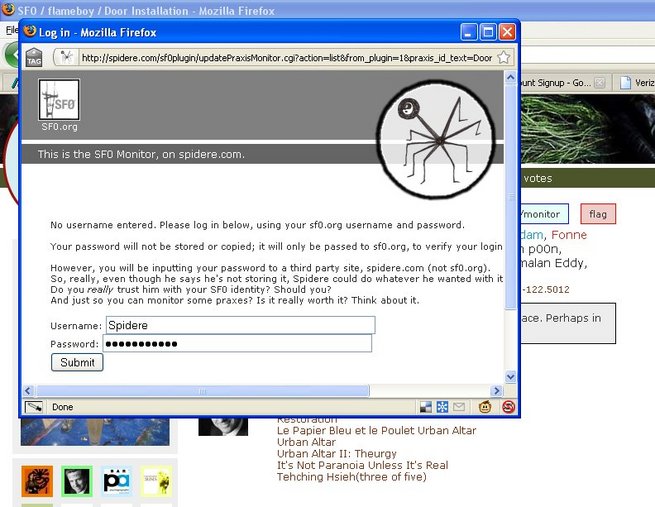The image size is (655, 507).
Task: Click the 'pa' logo avatar thumbnail
Action: (x=117, y=481)
